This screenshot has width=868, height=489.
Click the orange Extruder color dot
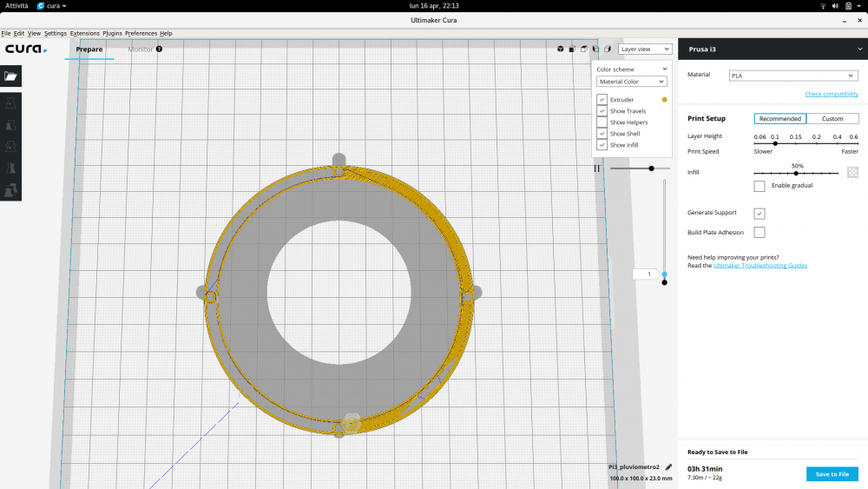[665, 100]
